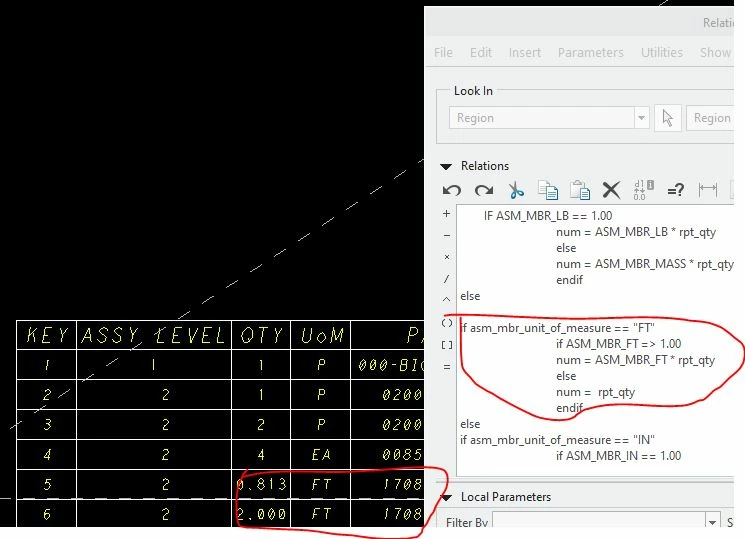Click the line 'num = ASM_MBR_MASS * rpt_qty'
745x539 pixels.
point(645,264)
